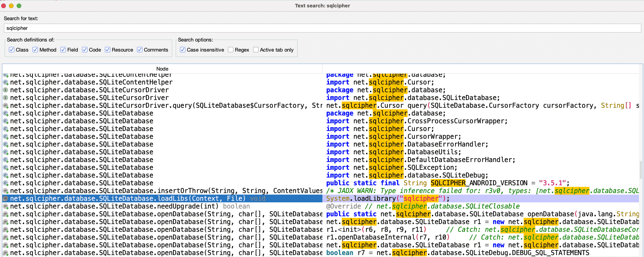Click the interface icon on the 'import net.sqlcipher.Cursor;' SQLiteCursorDriver row
Screen dimensions: 644x257
pyautogui.click(x=5, y=90)
